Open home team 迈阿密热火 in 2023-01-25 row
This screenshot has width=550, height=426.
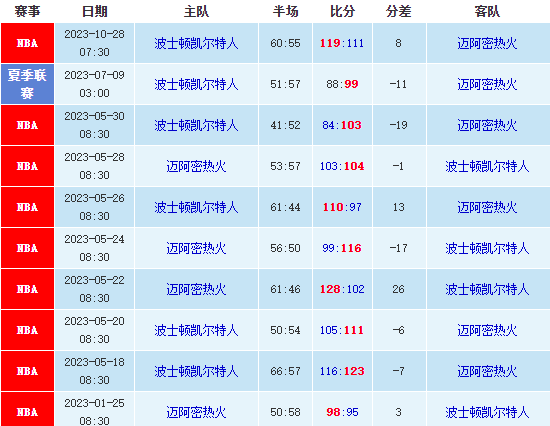[196, 413]
